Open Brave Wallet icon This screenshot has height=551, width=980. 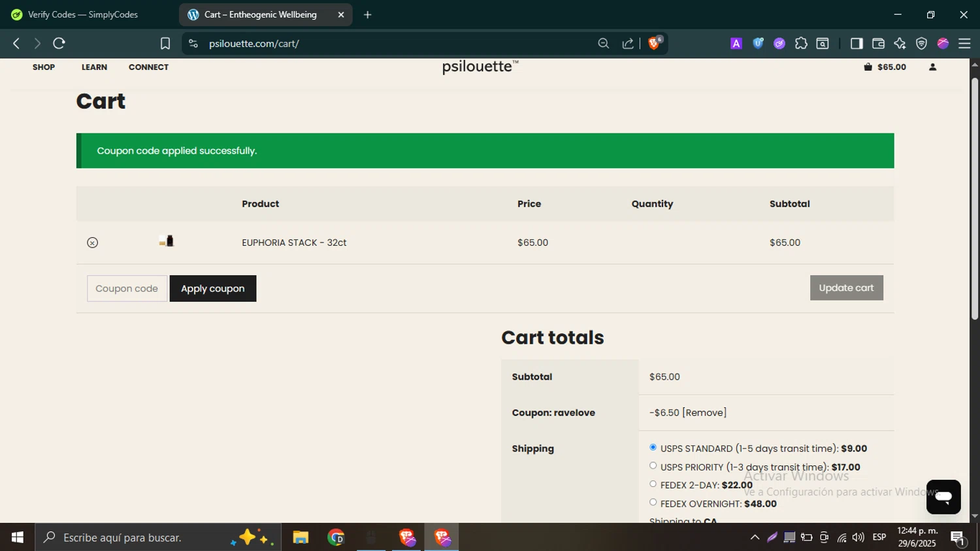click(878, 44)
